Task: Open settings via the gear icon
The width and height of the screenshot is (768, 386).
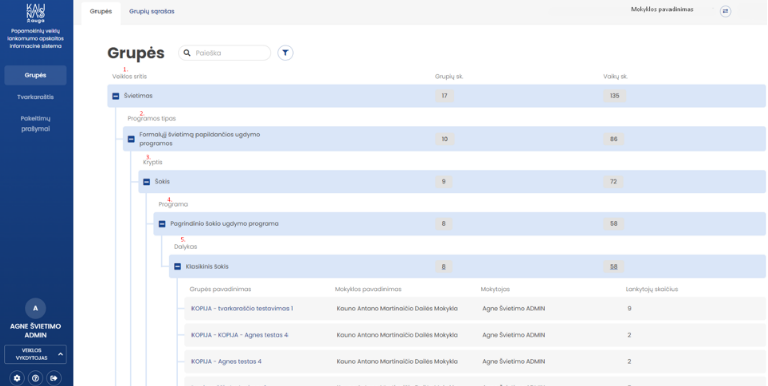Action: 17,378
